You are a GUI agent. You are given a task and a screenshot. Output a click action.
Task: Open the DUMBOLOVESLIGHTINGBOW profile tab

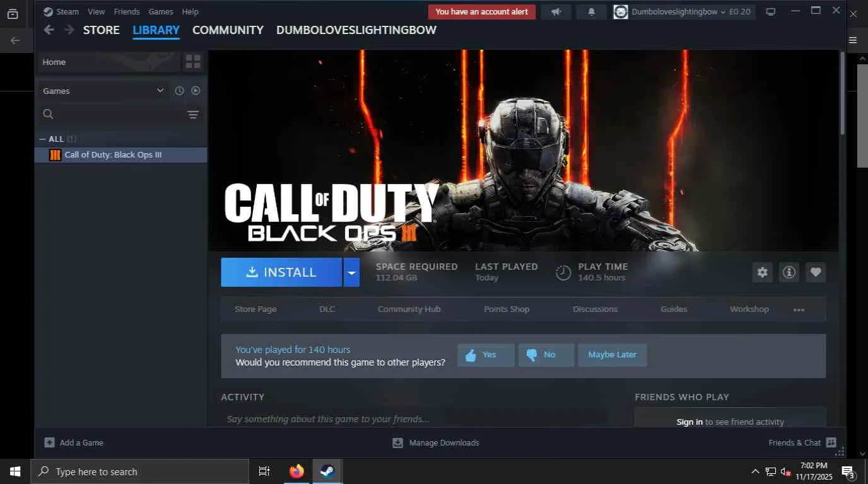click(356, 30)
